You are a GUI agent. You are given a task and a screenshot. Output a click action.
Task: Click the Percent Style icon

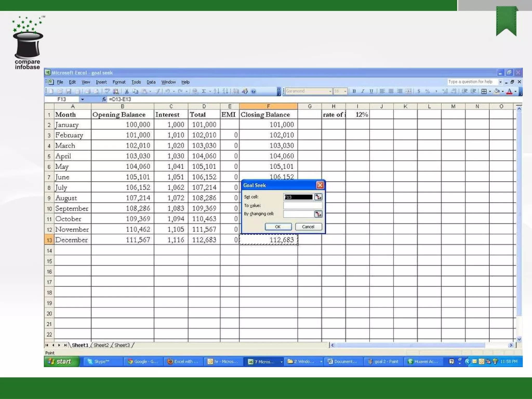(x=427, y=91)
